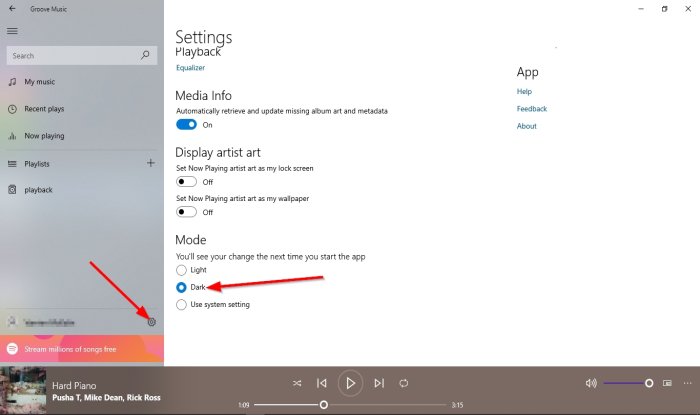The width and height of the screenshot is (700, 415).
Task: Toggle artist art as lock screen
Action: [186, 182]
